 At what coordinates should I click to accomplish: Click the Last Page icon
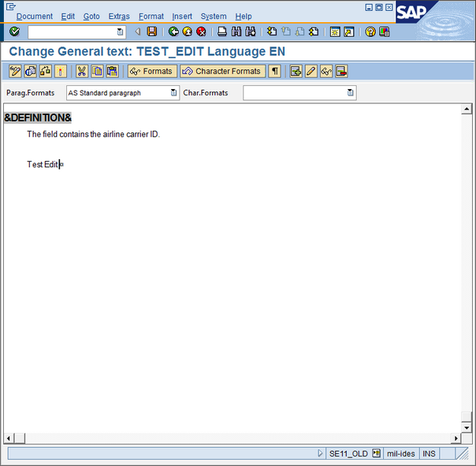314,32
